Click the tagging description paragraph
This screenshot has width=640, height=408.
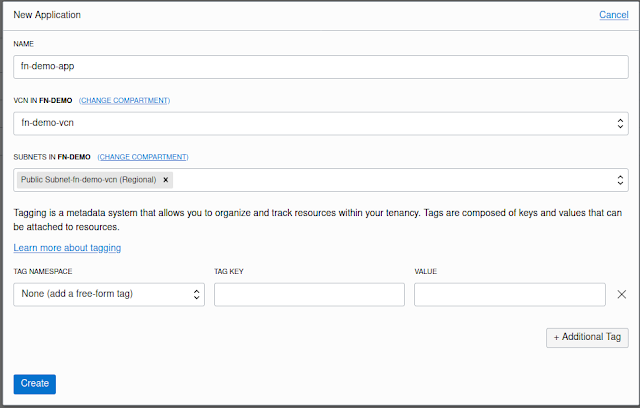[318, 220]
